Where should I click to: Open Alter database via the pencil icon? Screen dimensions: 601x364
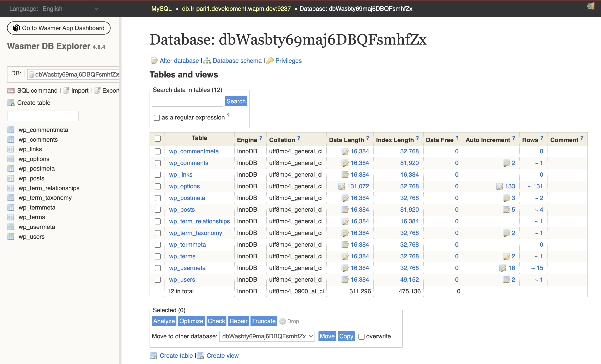154,61
